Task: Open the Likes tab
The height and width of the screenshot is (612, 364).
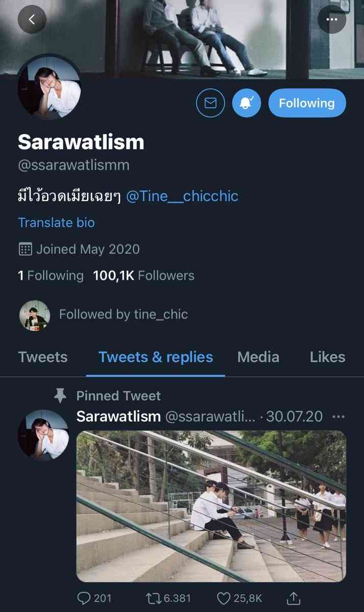Action: [x=327, y=357]
